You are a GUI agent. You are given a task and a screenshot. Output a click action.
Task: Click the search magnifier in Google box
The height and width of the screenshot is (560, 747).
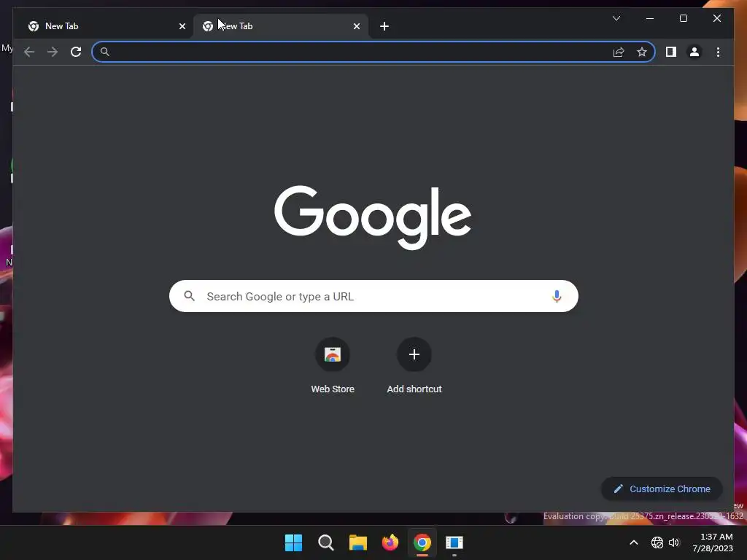[189, 296]
